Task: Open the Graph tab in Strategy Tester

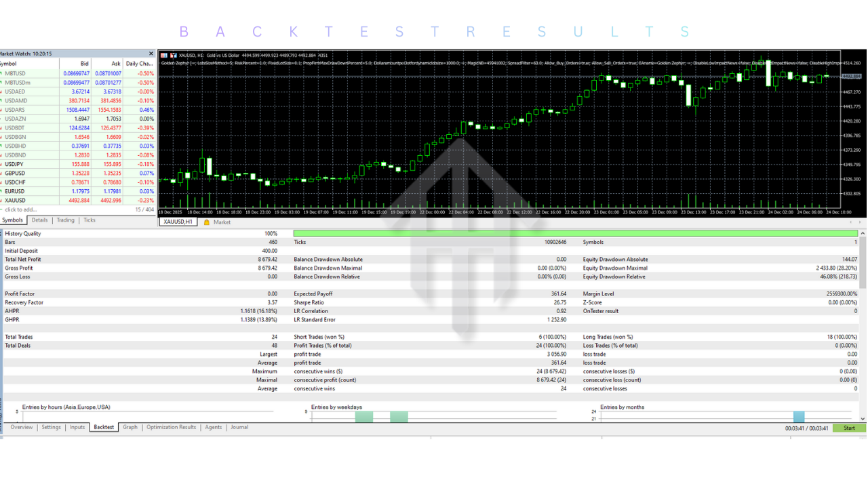Action: tap(130, 428)
